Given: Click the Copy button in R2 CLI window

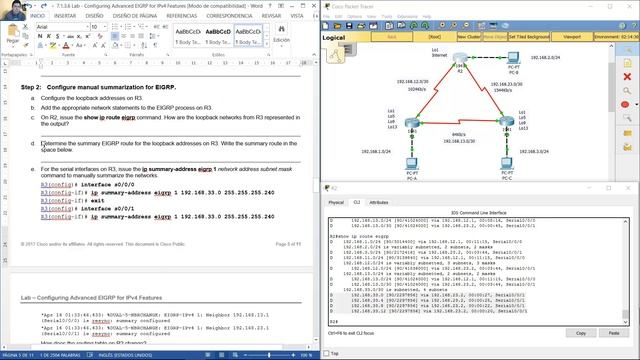Looking at the screenshot, I should pos(581,333).
